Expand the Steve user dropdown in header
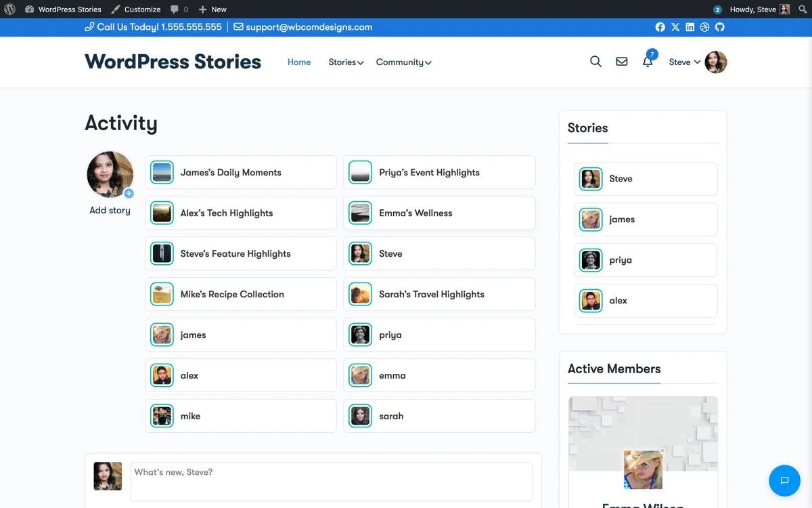Screen dimensions: 812x508 685,62
